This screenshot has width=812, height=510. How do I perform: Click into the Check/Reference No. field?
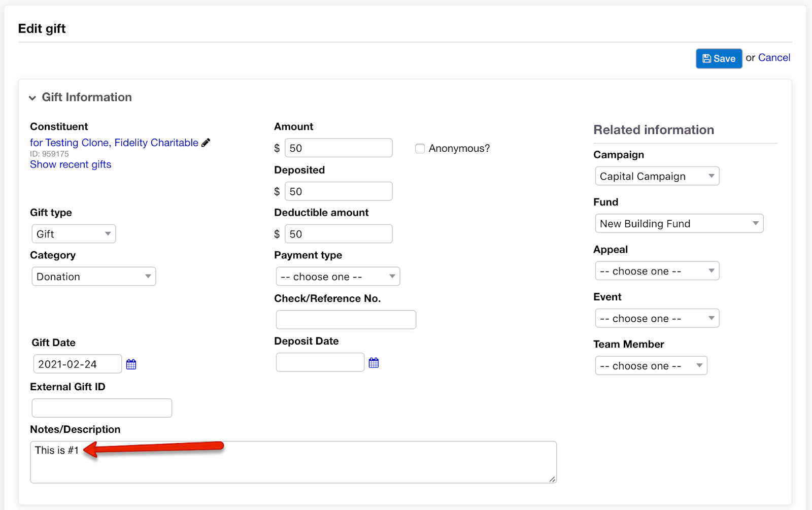click(x=346, y=320)
